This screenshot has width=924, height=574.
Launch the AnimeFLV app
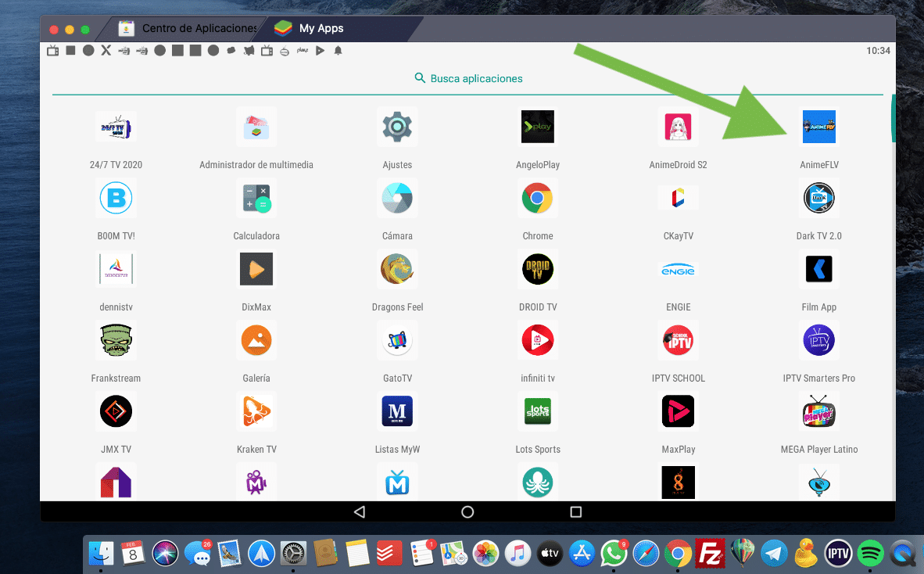(x=818, y=126)
